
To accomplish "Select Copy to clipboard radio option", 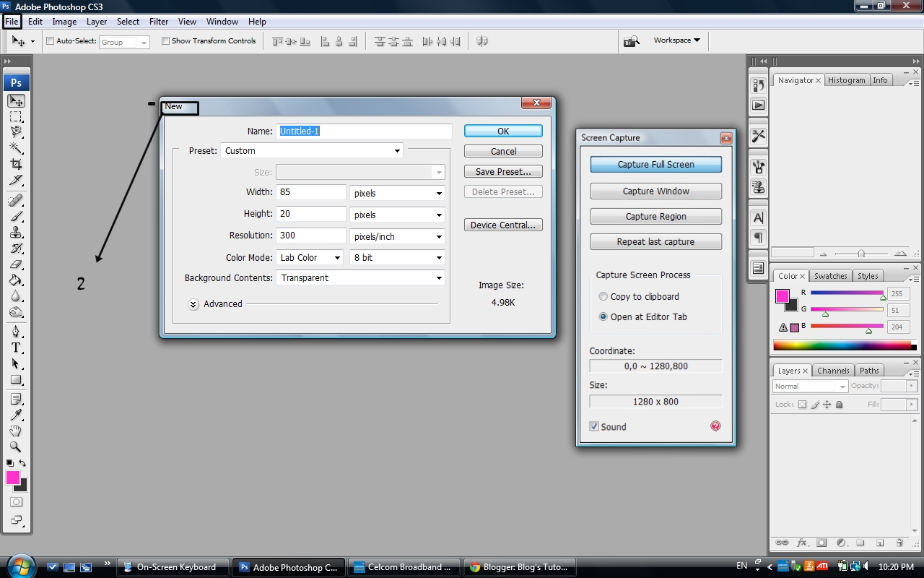I will point(603,296).
